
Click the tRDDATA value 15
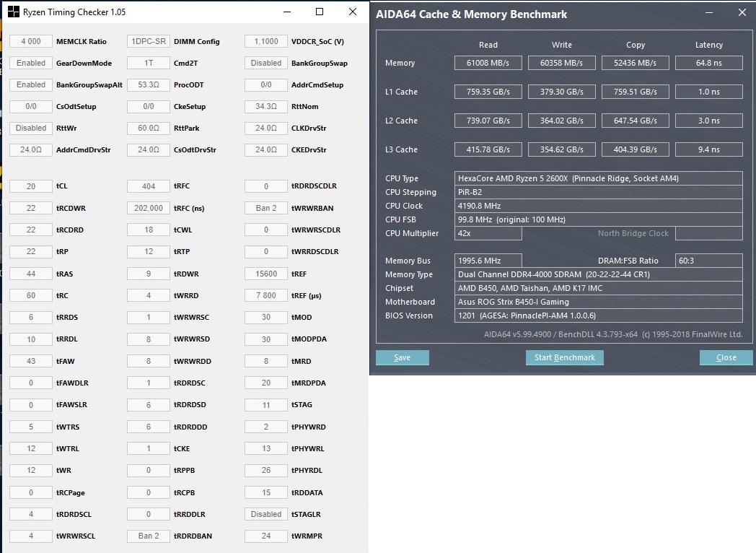click(266, 492)
